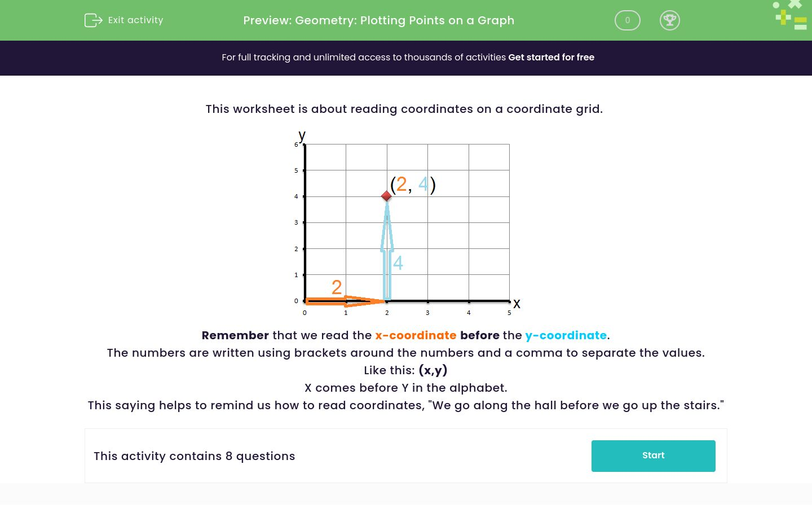Click the EdPlace logo in the corner

pos(789,15)
